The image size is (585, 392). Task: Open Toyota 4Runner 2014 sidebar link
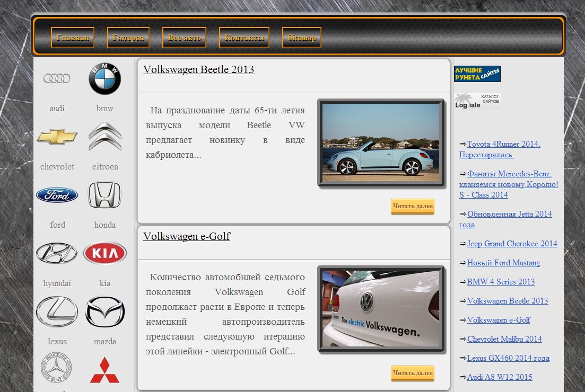[500, 149]
